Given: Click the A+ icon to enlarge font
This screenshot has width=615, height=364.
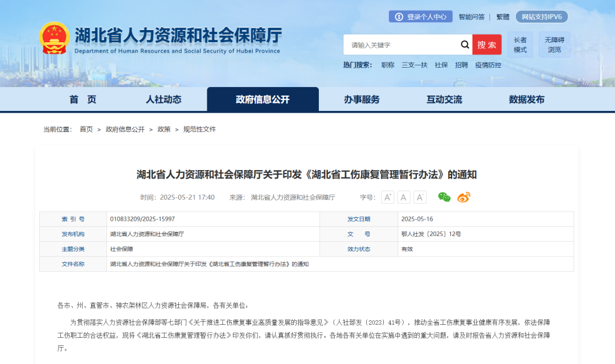Looking at the screenshot, I should pos(388,197).
